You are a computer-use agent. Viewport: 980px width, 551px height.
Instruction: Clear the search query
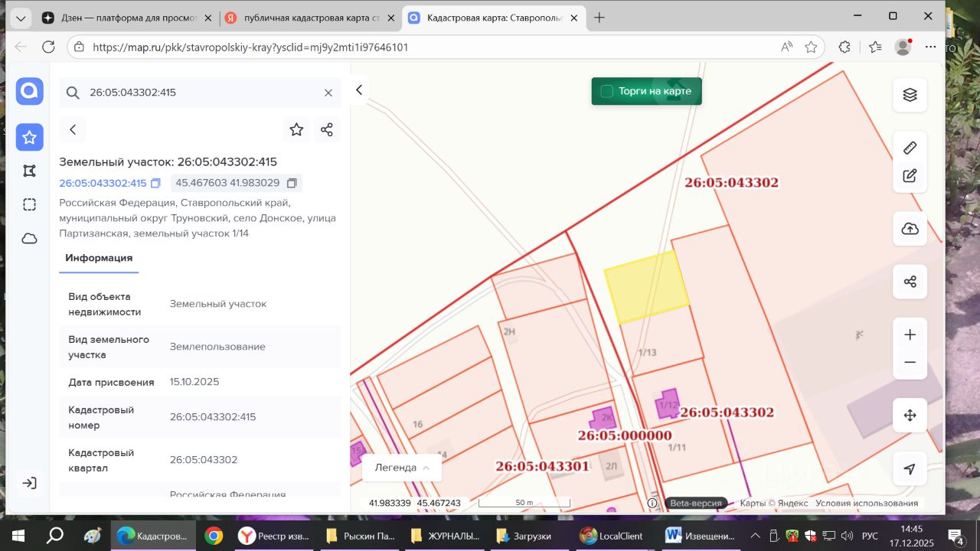(328, 93)
